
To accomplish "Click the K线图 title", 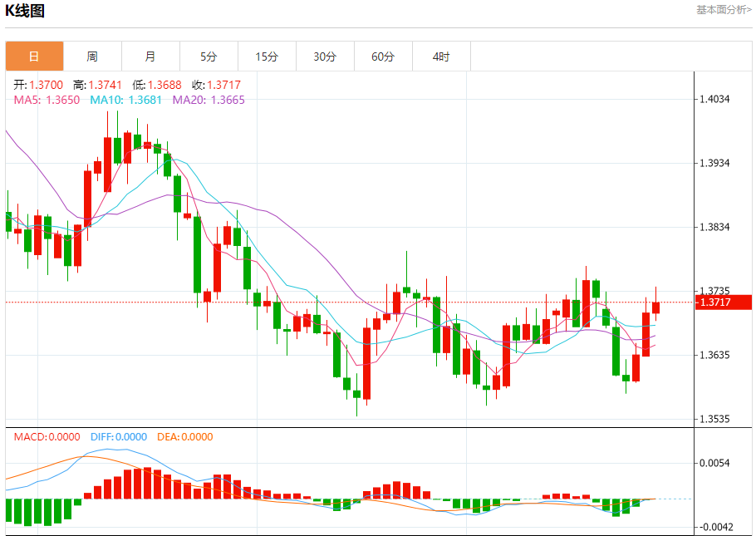I will [26, 11].
